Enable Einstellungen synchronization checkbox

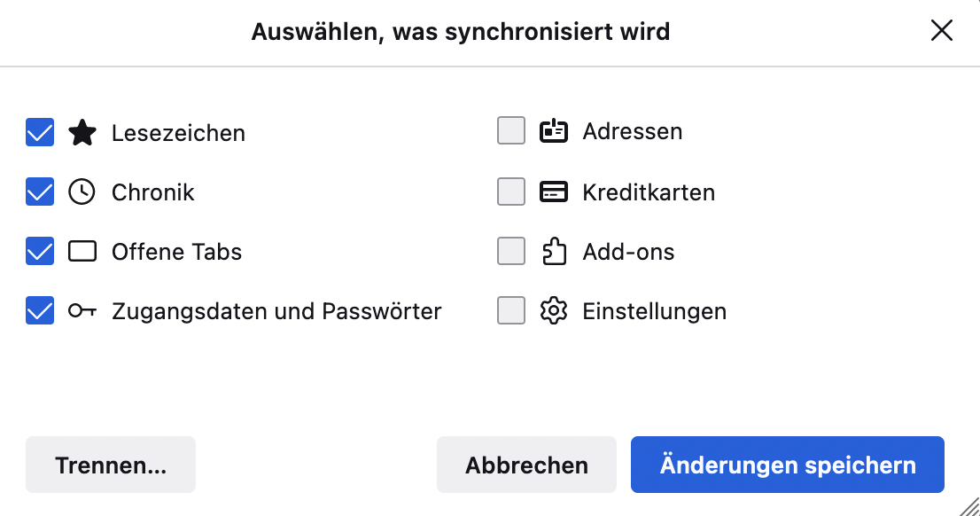(x=511, y=311)
